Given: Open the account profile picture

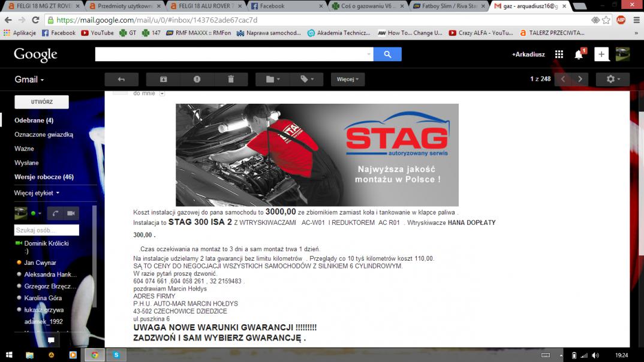Looking at the screenshot, I should 622,54.
